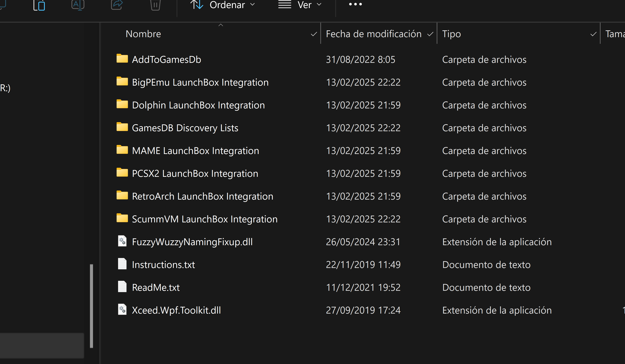Viewport: 625px width, 364px height.
Task: Open Fecha de modificación filter dropdown arrow
Action: [x=430, y=34]
